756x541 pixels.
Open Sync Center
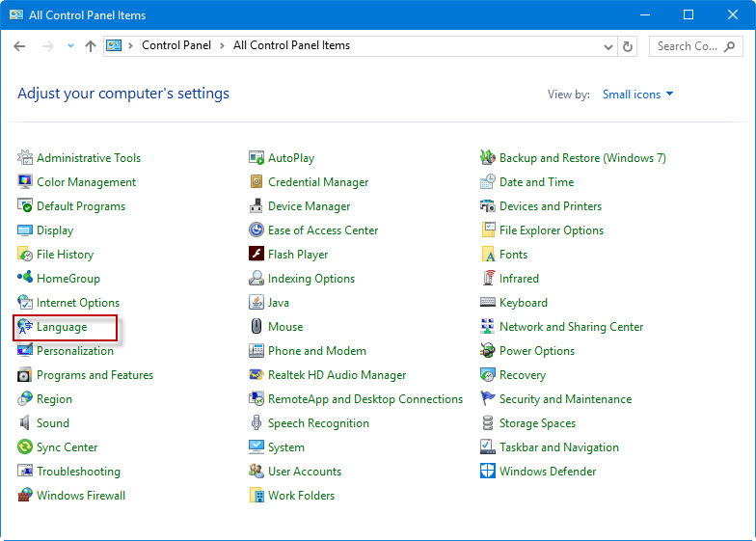point(67,447)
